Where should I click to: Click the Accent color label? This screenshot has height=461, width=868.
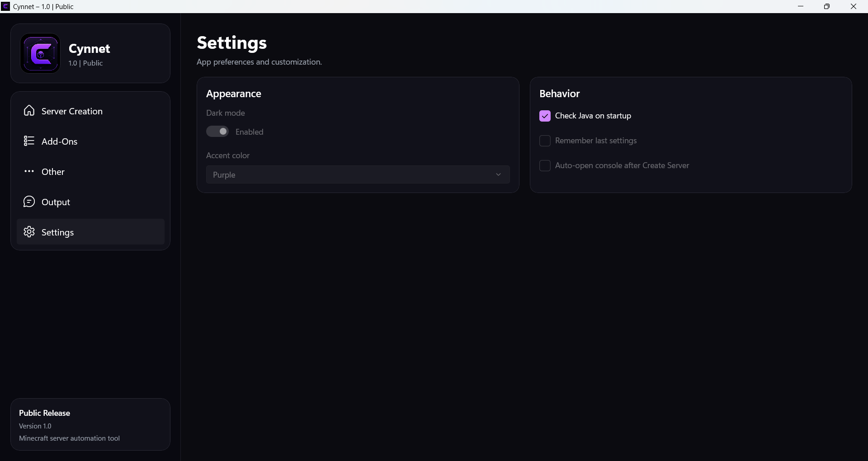pos(228,155)
